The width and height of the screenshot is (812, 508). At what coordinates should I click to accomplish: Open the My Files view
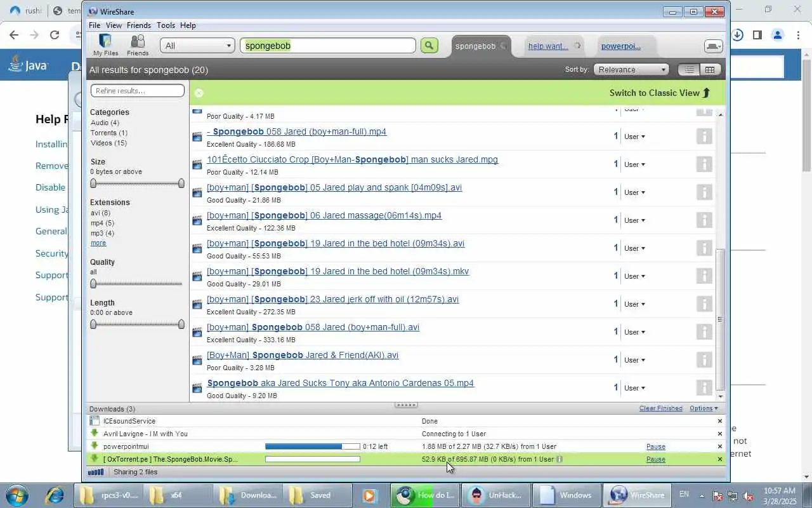point(105,45)
